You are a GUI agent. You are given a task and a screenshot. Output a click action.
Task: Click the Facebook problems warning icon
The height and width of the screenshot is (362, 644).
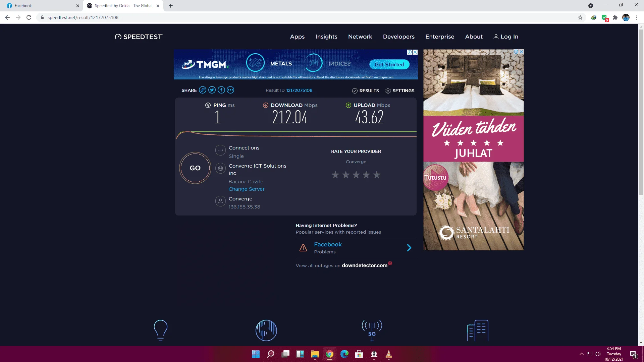303,248
